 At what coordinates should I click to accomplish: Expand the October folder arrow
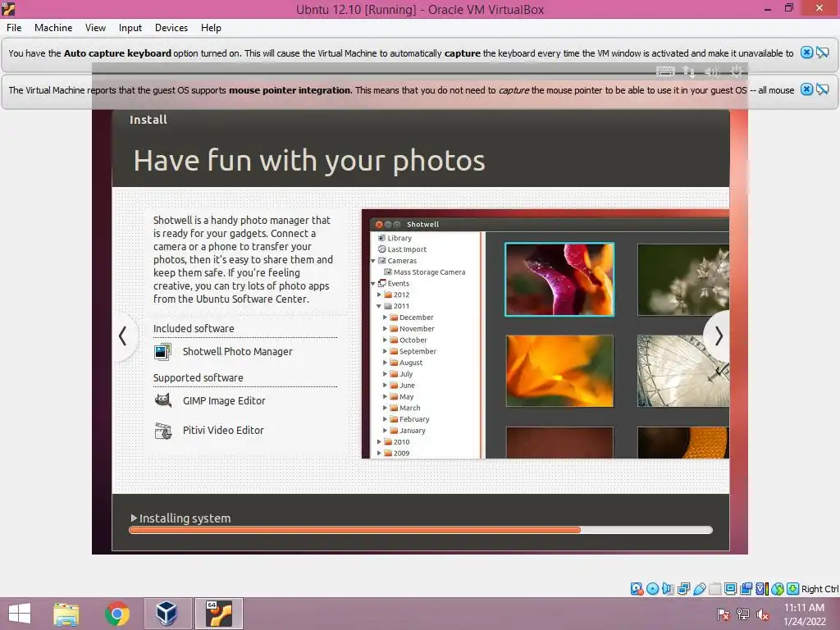(x=385, y=340)
